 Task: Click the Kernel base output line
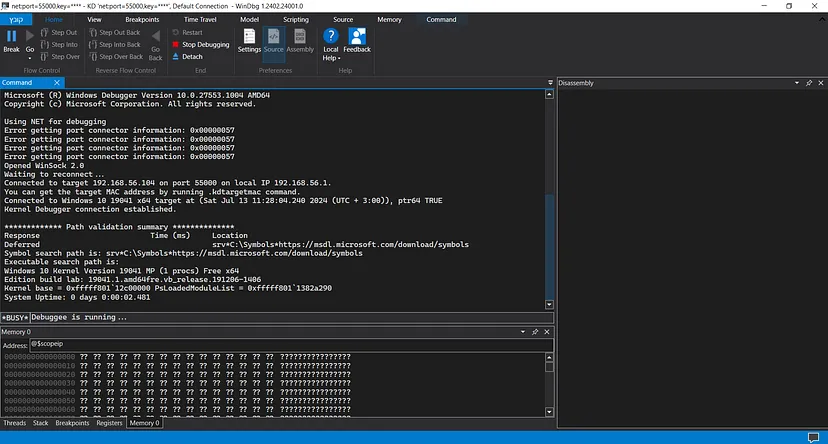tap(168, 288)
